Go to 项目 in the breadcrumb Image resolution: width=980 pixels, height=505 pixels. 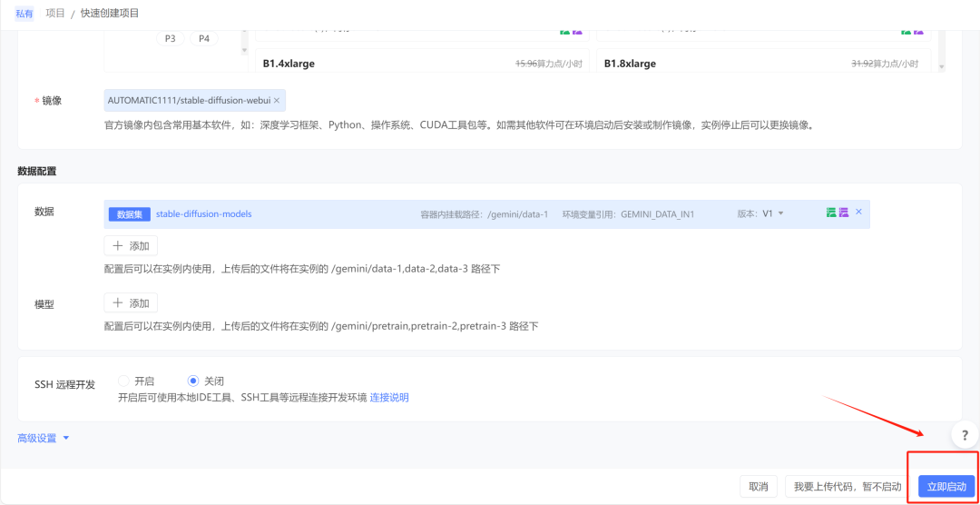(55, 13)
